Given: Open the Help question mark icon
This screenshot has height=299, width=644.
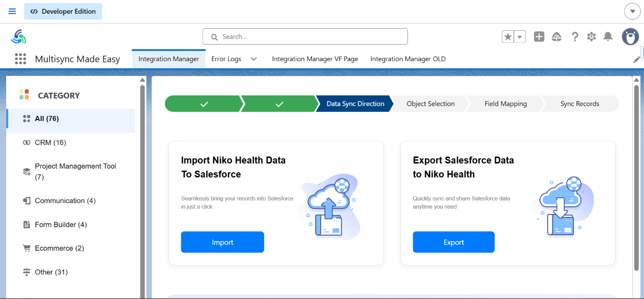Looking at the screenshot, I should click(575, 36).
